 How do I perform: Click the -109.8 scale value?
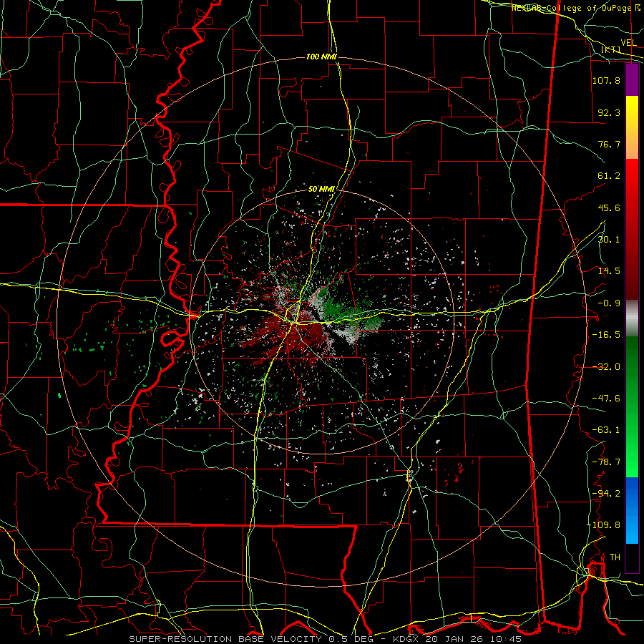coord(603,525)
